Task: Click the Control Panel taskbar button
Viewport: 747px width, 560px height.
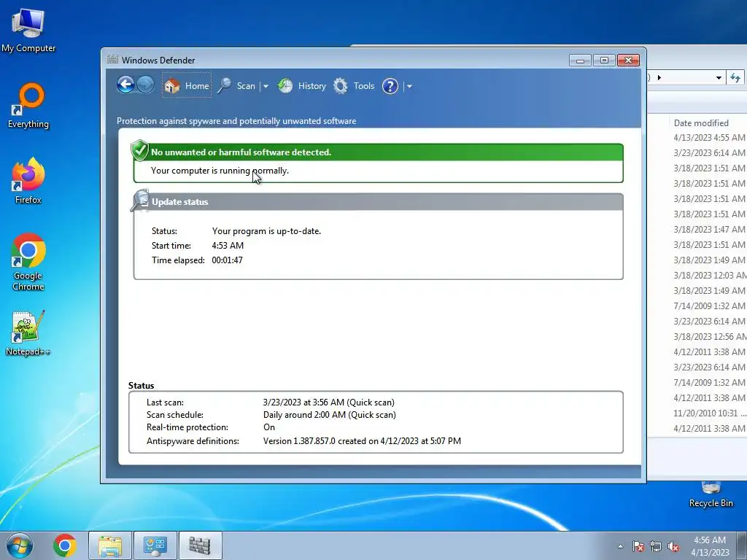Action: click(x=155, y=545)
